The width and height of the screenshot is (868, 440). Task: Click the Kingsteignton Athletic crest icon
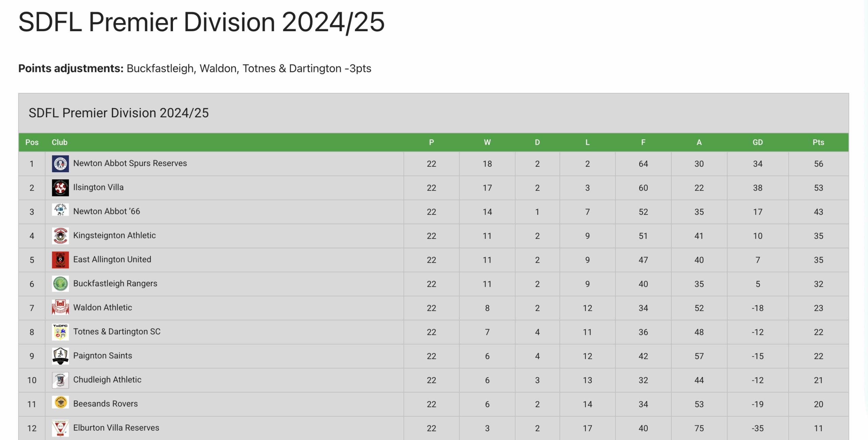pos(60,236)
